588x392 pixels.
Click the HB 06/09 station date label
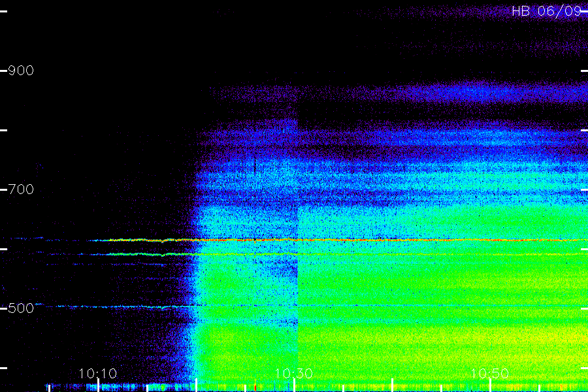(546, 11)
